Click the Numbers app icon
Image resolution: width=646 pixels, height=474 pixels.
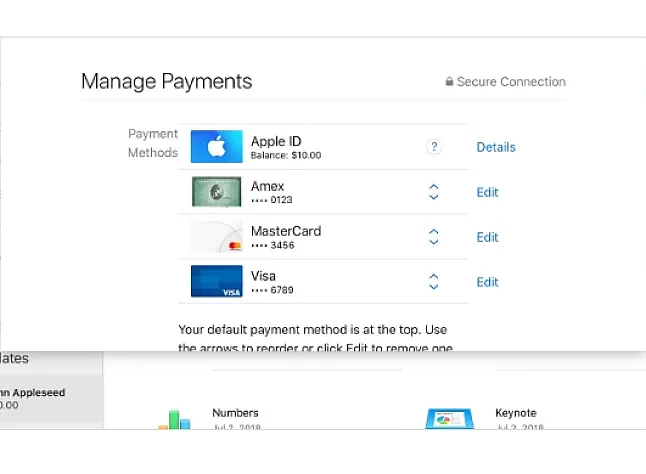click(174, 419)
